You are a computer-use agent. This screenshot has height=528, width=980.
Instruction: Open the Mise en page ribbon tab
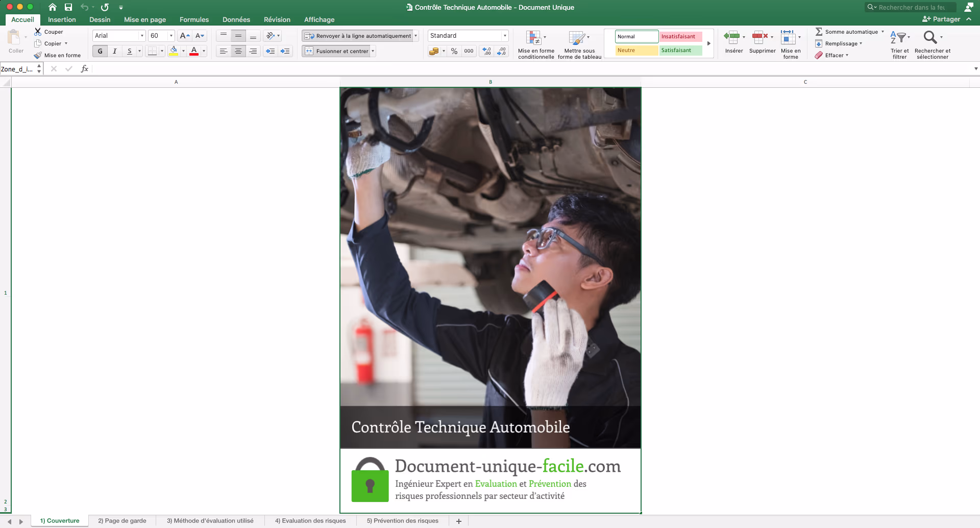[145, 19]
